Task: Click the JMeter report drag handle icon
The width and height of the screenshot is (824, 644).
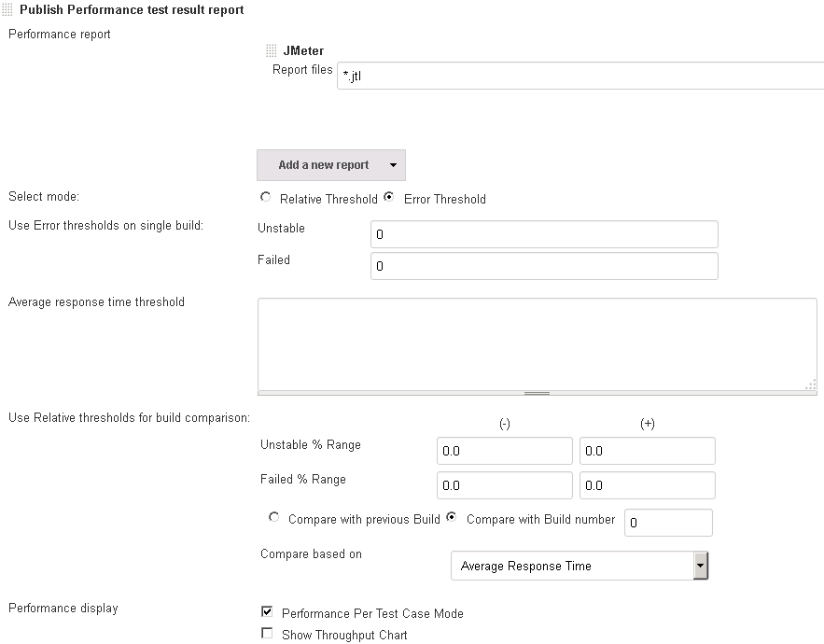Action: pos(272,51)
